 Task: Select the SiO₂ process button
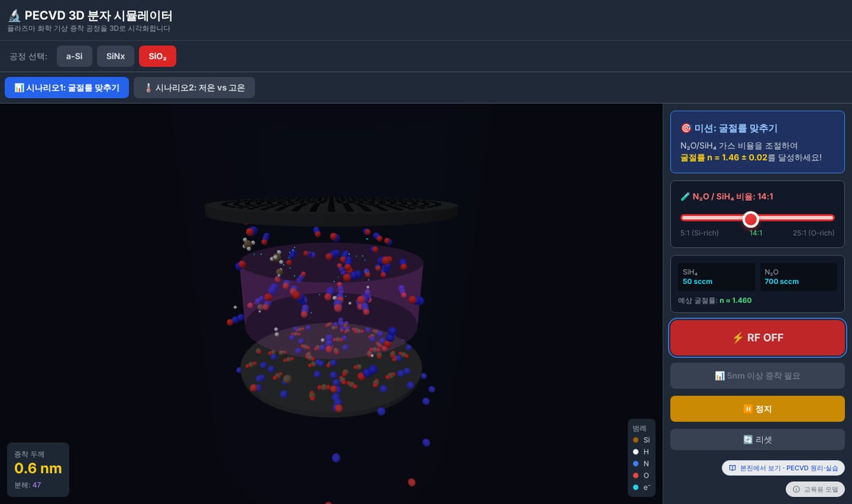coord(158,56)
